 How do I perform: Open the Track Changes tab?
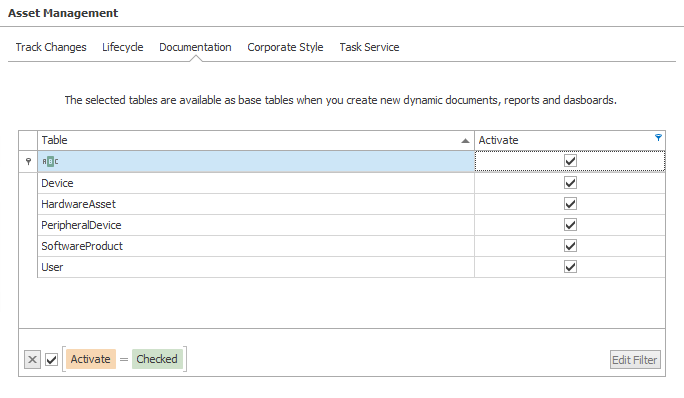click(x=51, y=47)
